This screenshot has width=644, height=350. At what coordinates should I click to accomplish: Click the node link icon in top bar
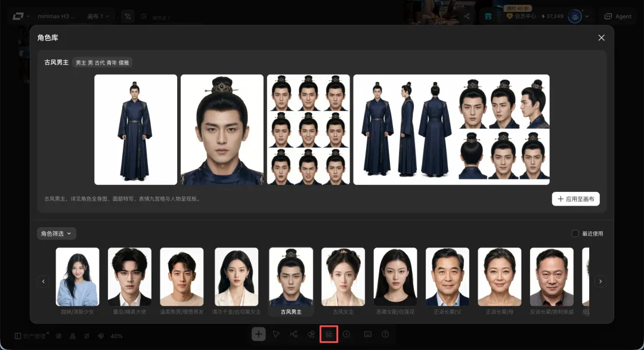click(x=128, y=16)
